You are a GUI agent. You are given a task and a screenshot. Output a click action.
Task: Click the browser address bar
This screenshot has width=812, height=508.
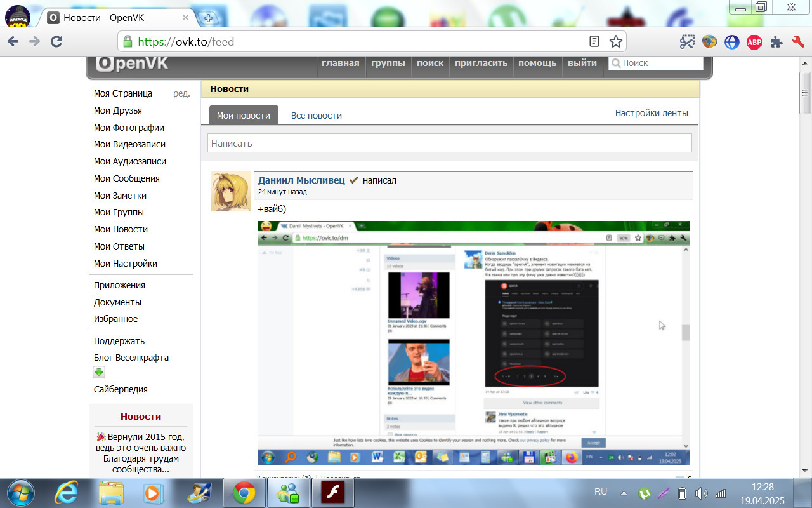click(x=372, y=42)
